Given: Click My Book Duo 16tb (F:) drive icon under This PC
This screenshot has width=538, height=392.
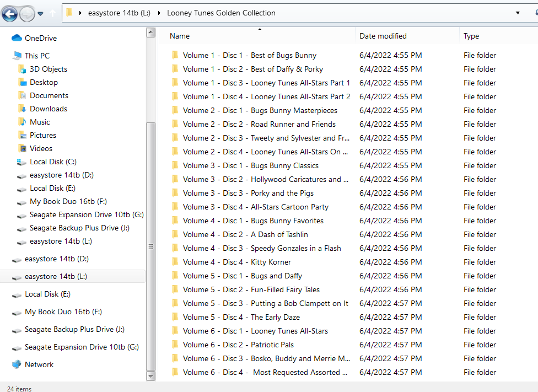Looking at the screenshot, I should coord(21,202).
